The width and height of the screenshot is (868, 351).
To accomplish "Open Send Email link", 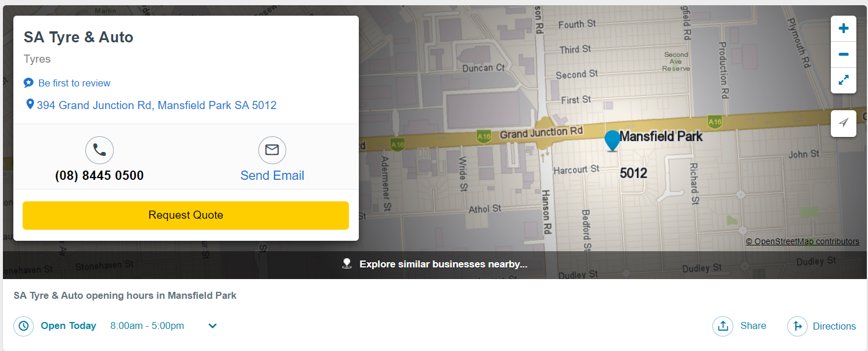I will [272, 176].
